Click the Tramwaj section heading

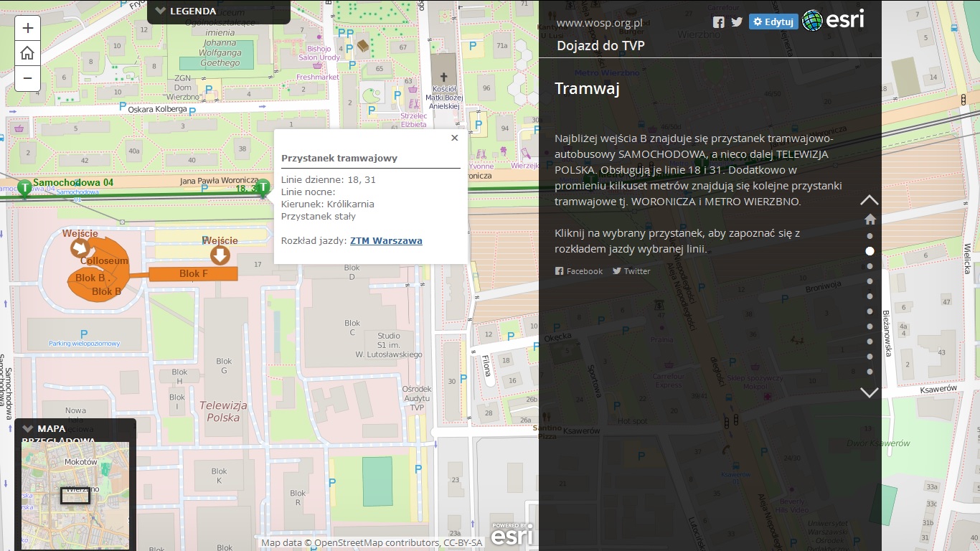click(587, 88)
